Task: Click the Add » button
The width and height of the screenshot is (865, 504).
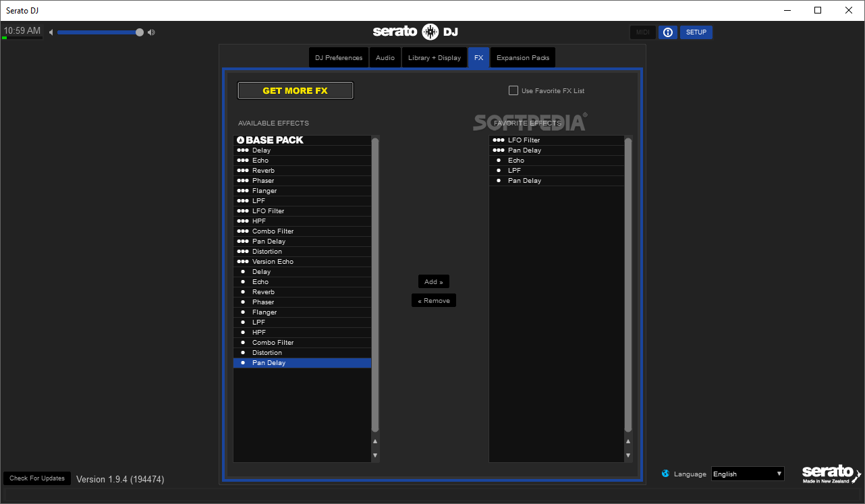Action: point(434,281)
